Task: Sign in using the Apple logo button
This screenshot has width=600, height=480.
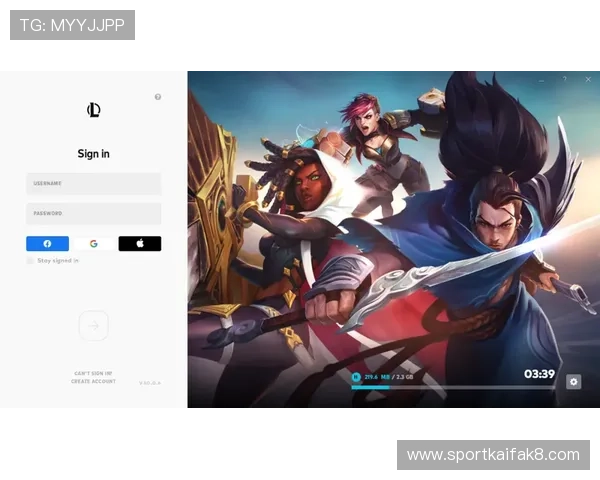Action: [x=139, y=243]
